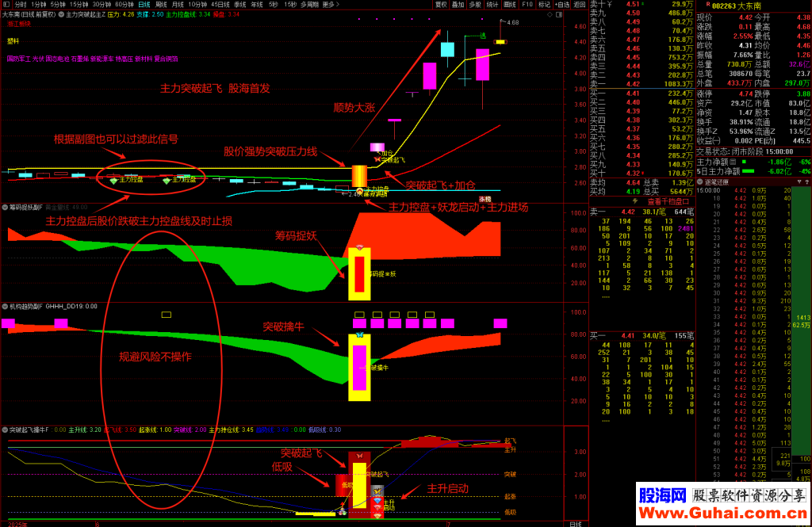Open the 统计 toolbar button
Screen dimensions: 812x527
coord(492,4)
